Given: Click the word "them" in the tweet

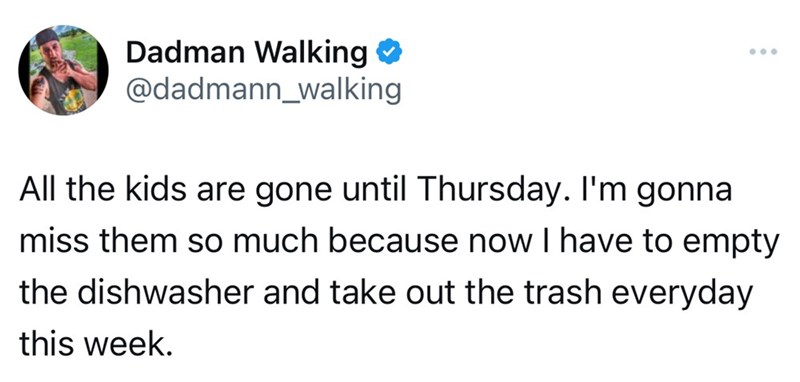Looking at the screenshot, I should pos(131,243).
